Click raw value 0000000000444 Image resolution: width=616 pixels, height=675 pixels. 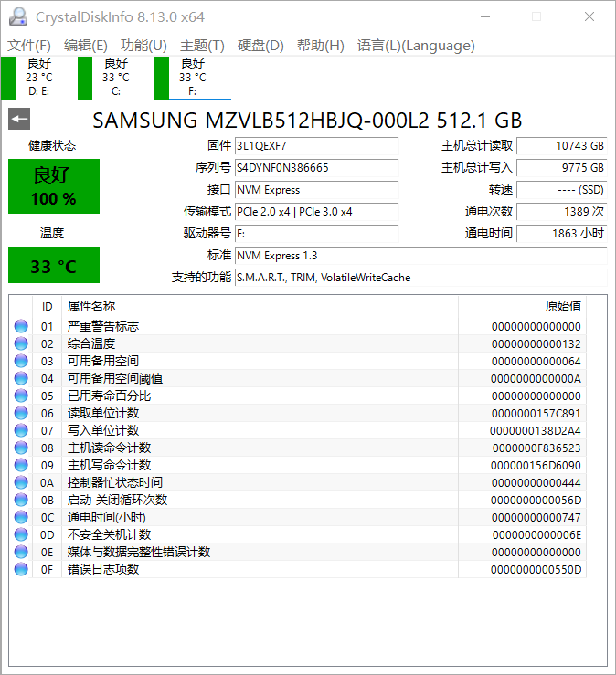pyautogui.click(x=536, y=482)
